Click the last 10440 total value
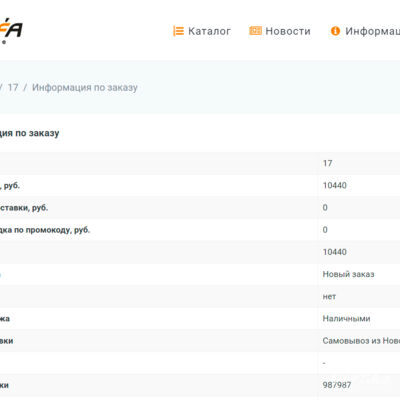 tap(335, 252)
